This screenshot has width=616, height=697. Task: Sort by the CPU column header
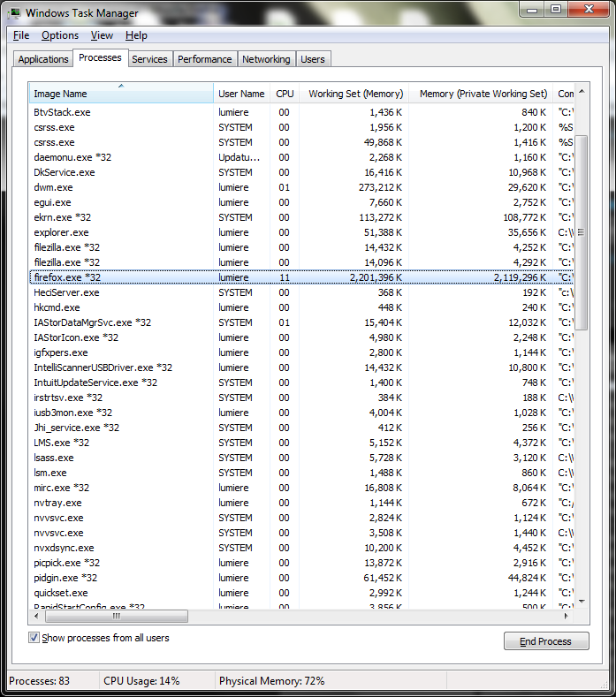(x=285, y=94)
